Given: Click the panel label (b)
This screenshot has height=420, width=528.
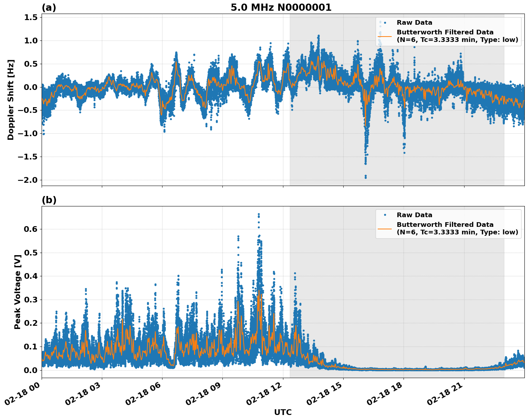Looking at the screenshot, I should (x=49, y=200).
